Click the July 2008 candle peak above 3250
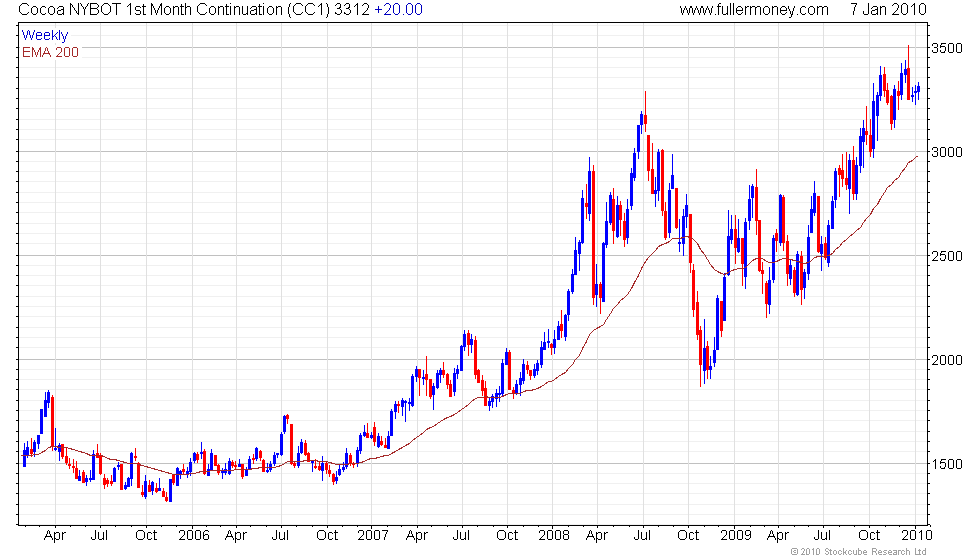Image resolution: width=980 pixels, height=560 pixels. tap(645, 109)
